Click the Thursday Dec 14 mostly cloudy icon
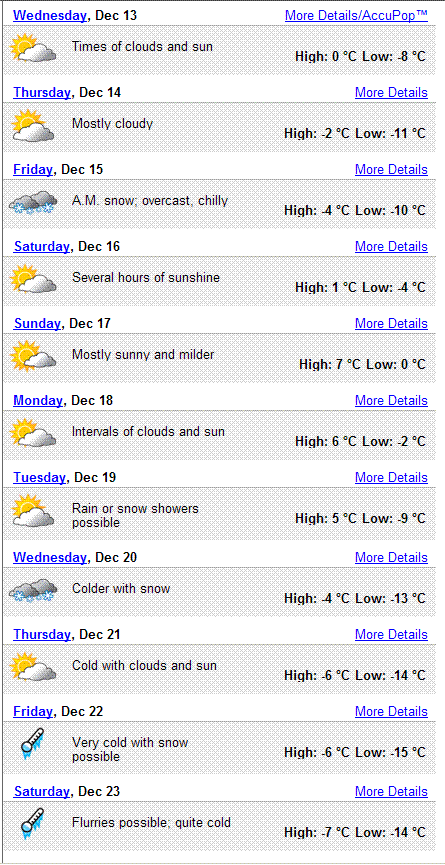The width and height of the screenshot is (445, 865). (33, 126)
